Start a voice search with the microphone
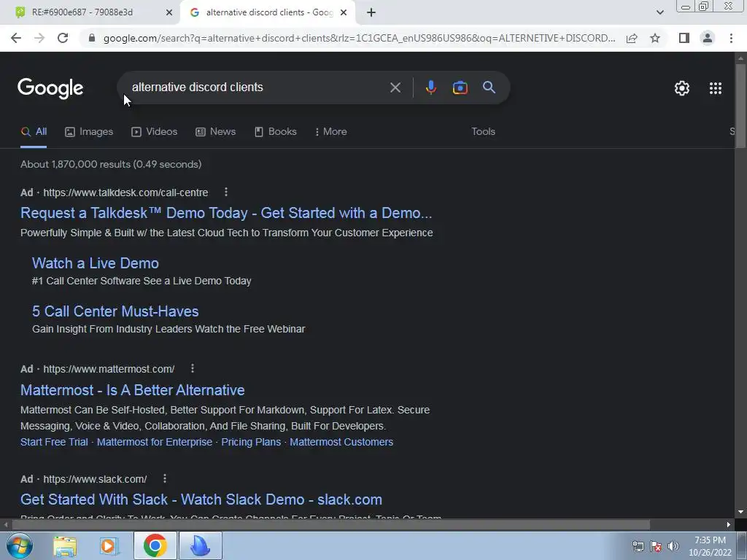The width and height of the screenshot is (747, 560). [x=430, y=87]
